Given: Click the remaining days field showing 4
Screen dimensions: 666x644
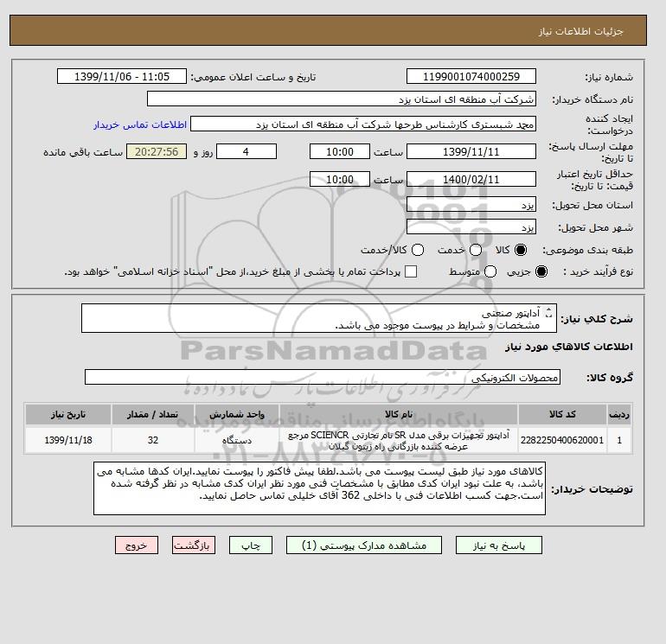Looking at the screenshot, I should click(247, 151).
